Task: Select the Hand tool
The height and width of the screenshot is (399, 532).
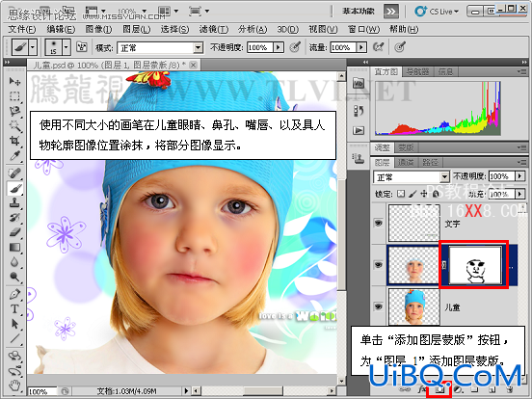Action: pyautogui.click(x=14, y=385)
